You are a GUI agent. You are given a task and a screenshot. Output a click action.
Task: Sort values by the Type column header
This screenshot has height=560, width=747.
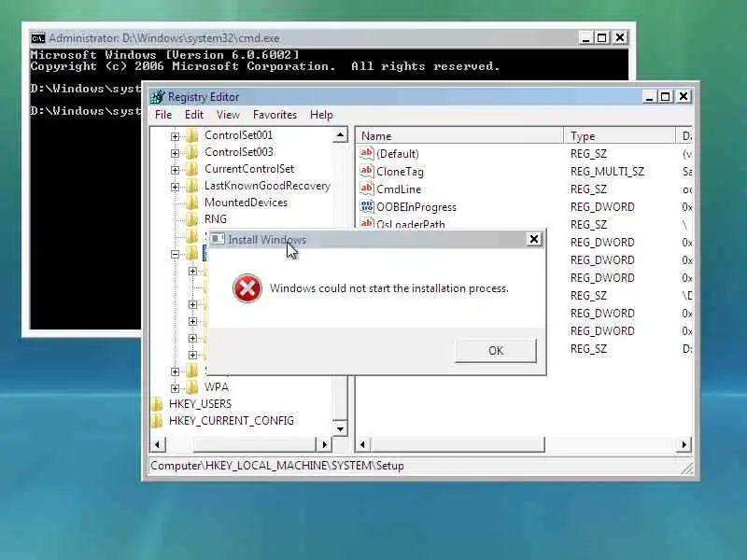619,135
